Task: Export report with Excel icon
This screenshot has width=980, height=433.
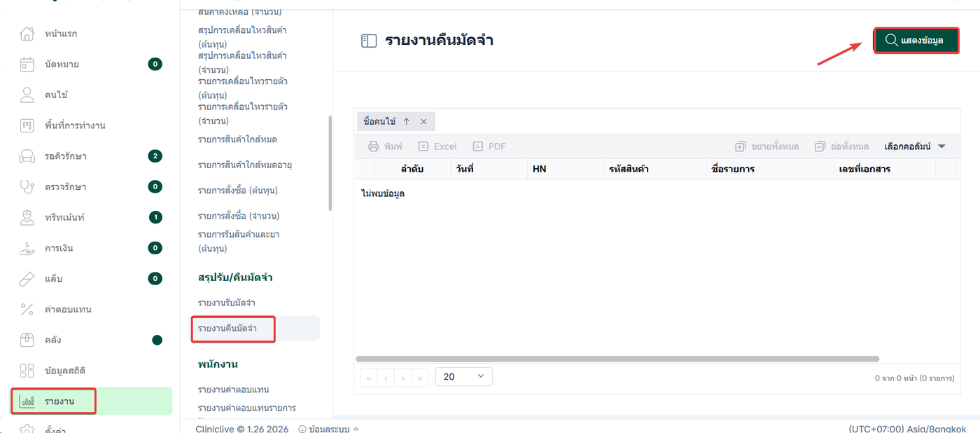Action: 423,146
